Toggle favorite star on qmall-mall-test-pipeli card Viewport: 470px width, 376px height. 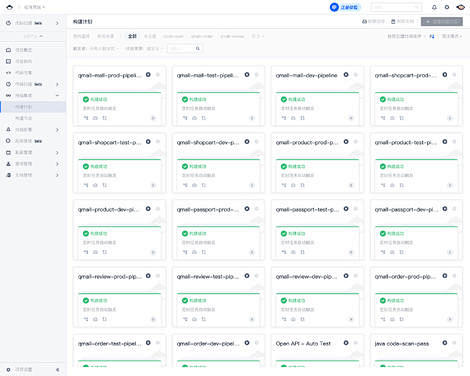click(257, 75)
